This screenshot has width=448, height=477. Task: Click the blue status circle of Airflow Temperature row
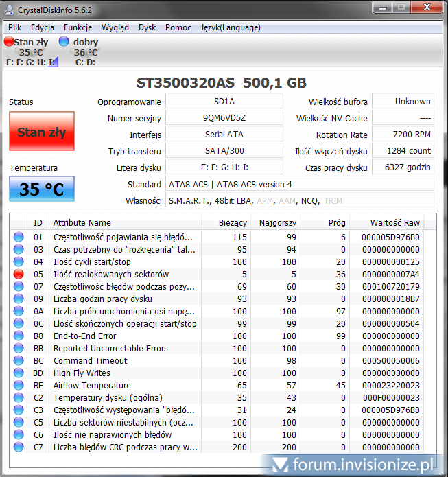pyautogui.click(x=19, y=385)
